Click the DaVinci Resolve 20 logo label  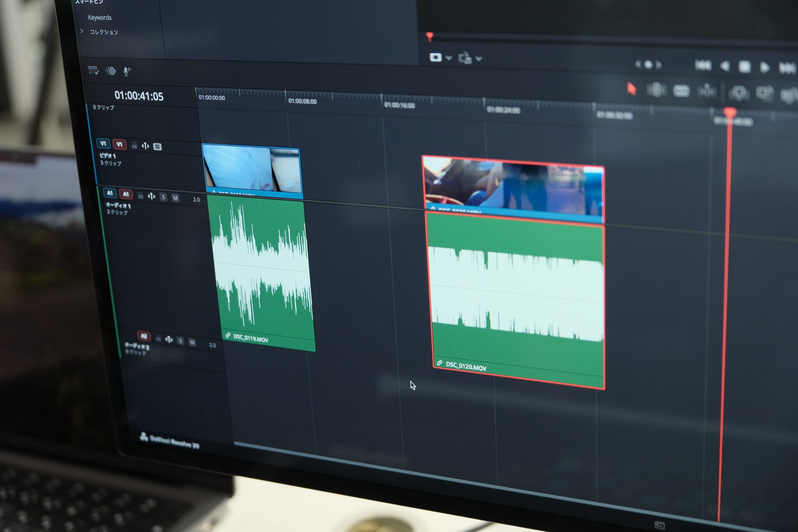click(x=170, y=441)
